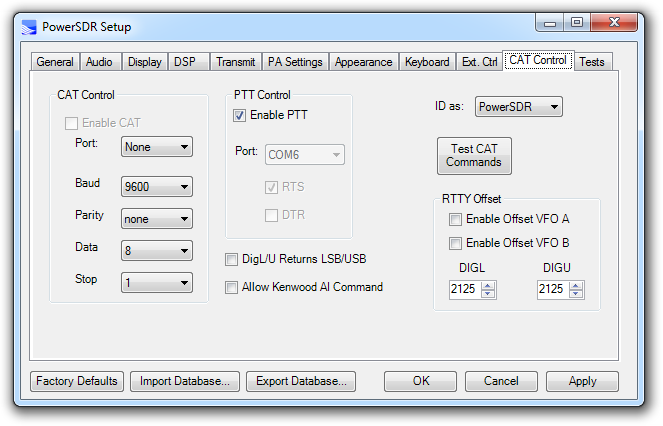Click the Factory Defaults button
The image size is (663, 426).
tap(77, 381)
